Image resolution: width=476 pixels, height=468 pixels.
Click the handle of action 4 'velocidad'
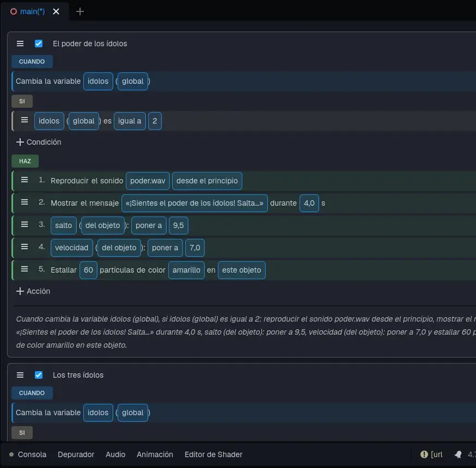(x=25, y=247)
